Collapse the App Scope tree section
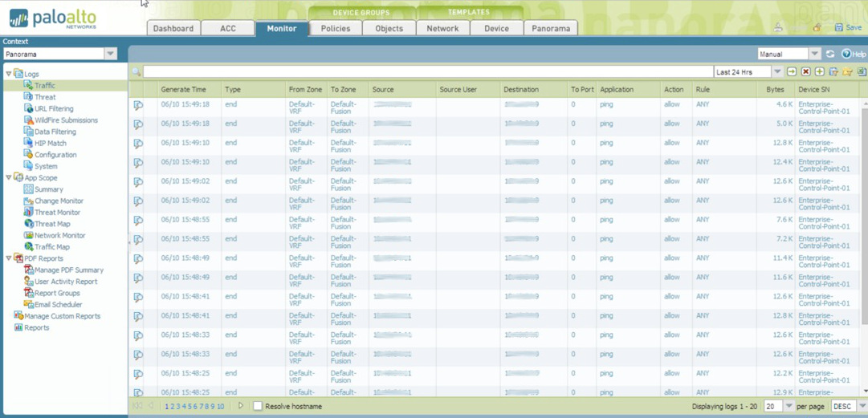The image size is (868, 418). click(x=9, y=178)
